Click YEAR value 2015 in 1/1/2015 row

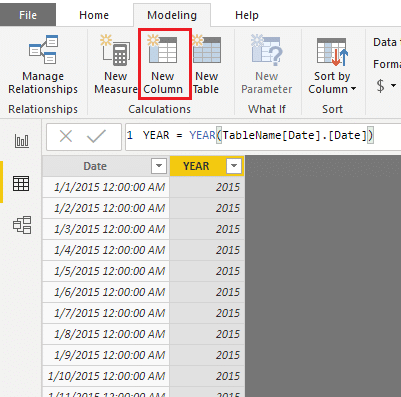pos(207,187)
